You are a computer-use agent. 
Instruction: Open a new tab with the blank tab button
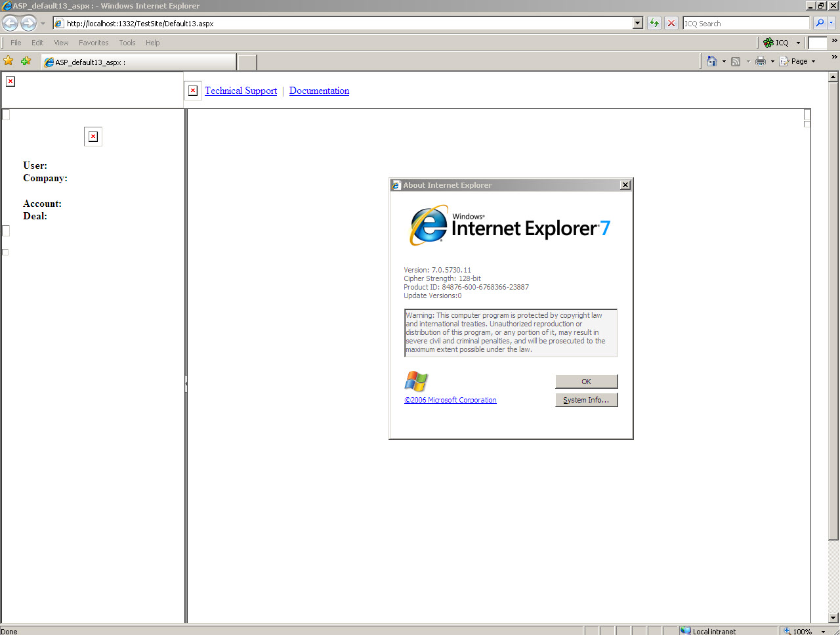pyautogui.click(x=247, y=62)
